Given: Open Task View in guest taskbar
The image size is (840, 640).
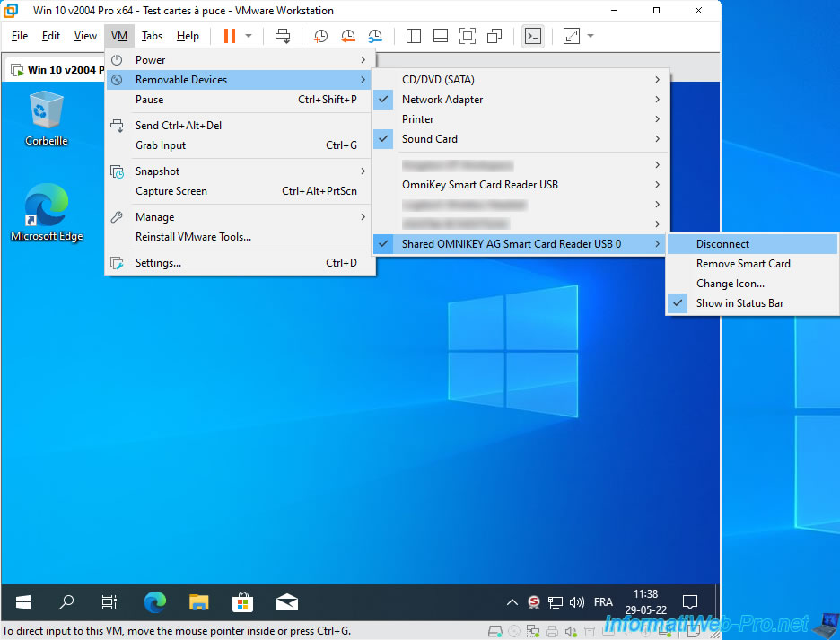Looking at the screenshot, I should pyautogui.click(x=109, y=602).
